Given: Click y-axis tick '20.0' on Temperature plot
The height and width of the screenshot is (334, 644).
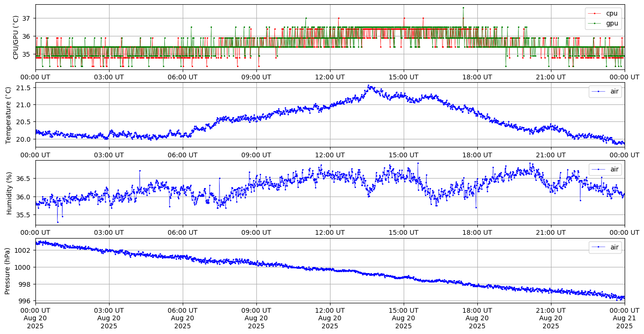Looking at the screenshot, I should (24, 139).
